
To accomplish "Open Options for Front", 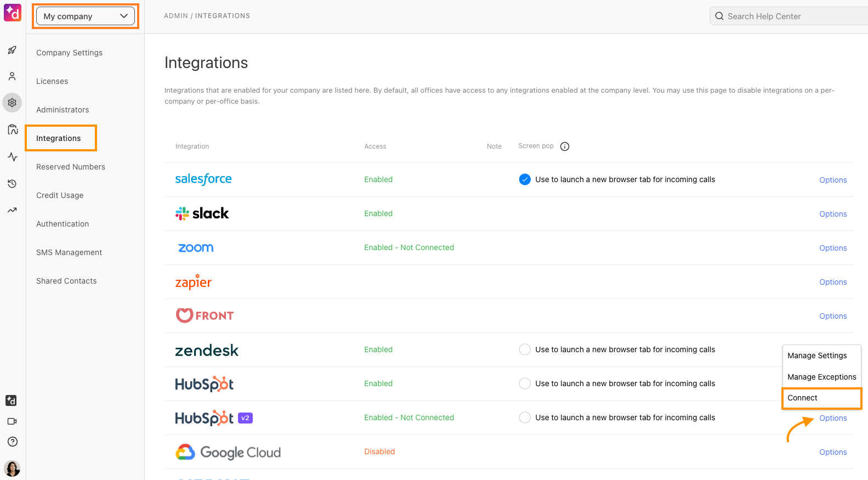I will point(833,316).
